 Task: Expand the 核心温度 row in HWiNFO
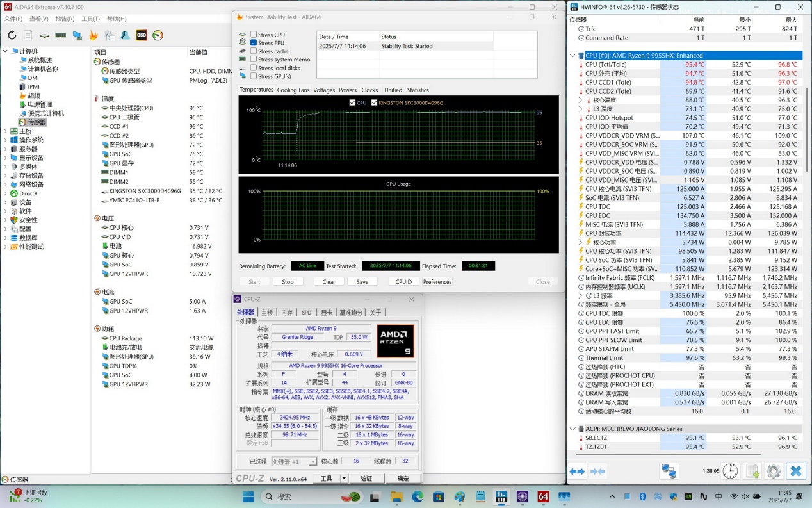(581, 100)
